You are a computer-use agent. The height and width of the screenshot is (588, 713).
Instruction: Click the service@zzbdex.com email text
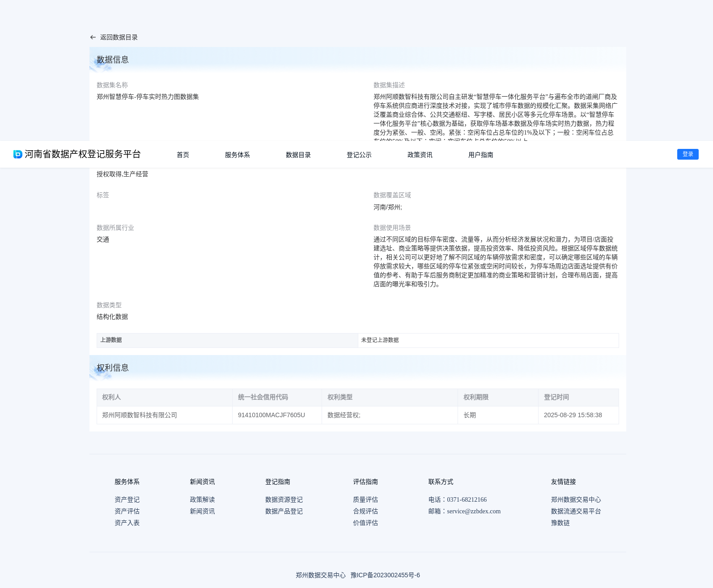click(x=474, y=512)
